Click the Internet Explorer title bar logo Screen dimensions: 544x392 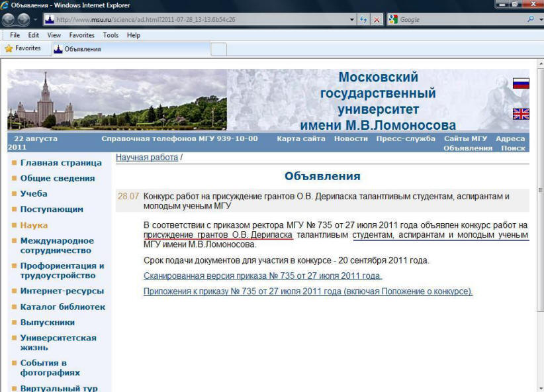click(x=5, y=5)
